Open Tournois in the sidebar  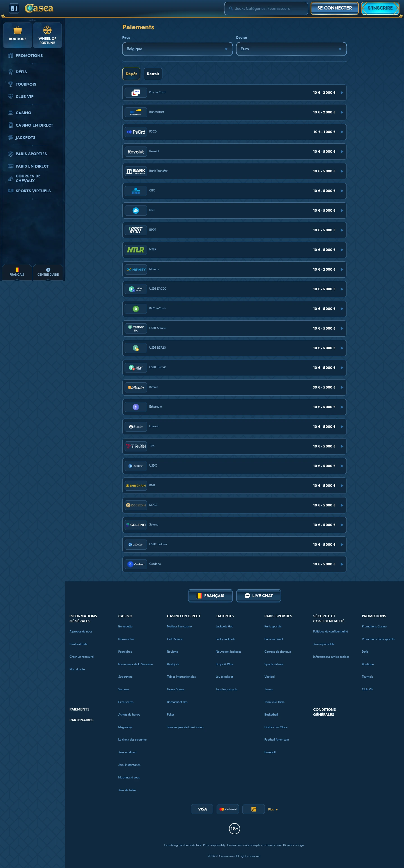(x=26, y=84)
